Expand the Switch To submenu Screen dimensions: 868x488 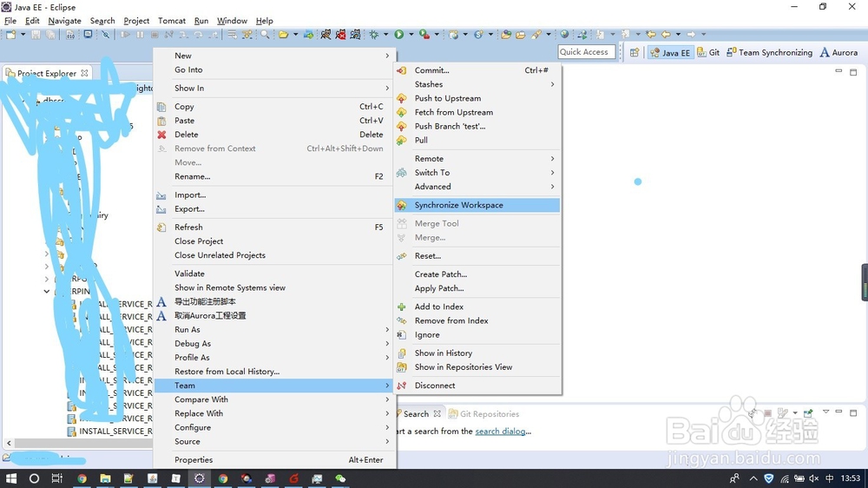click(477, 172)
